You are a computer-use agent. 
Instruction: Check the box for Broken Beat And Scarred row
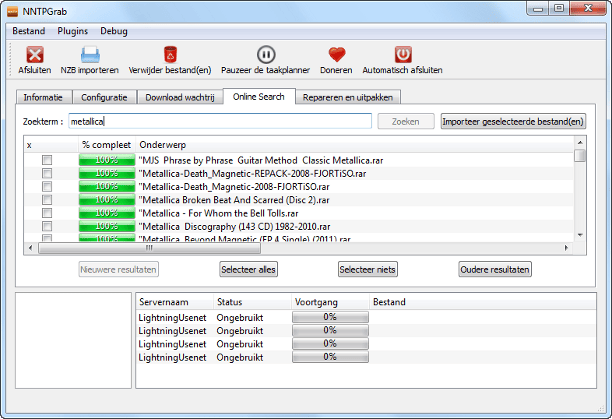47,200
